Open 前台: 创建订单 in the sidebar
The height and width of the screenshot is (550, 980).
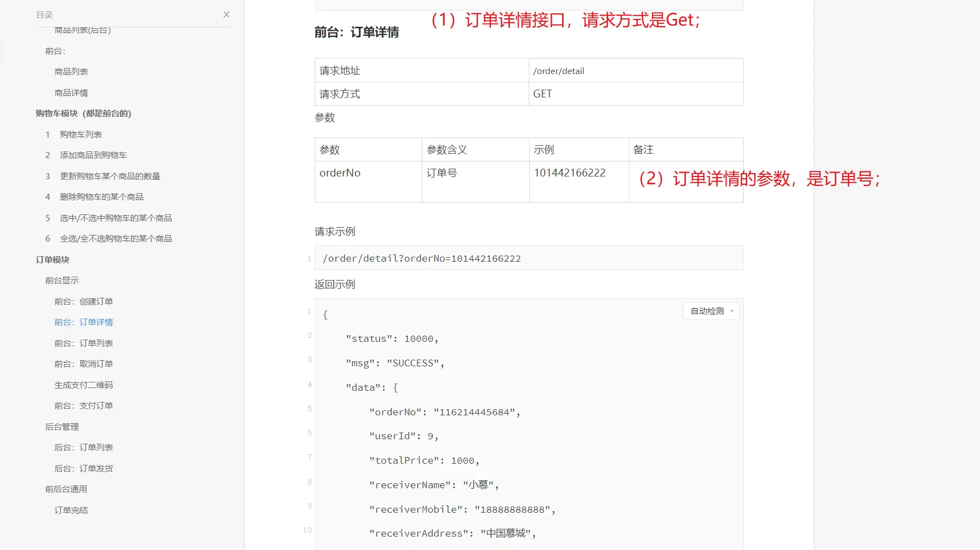click(84, 302)
